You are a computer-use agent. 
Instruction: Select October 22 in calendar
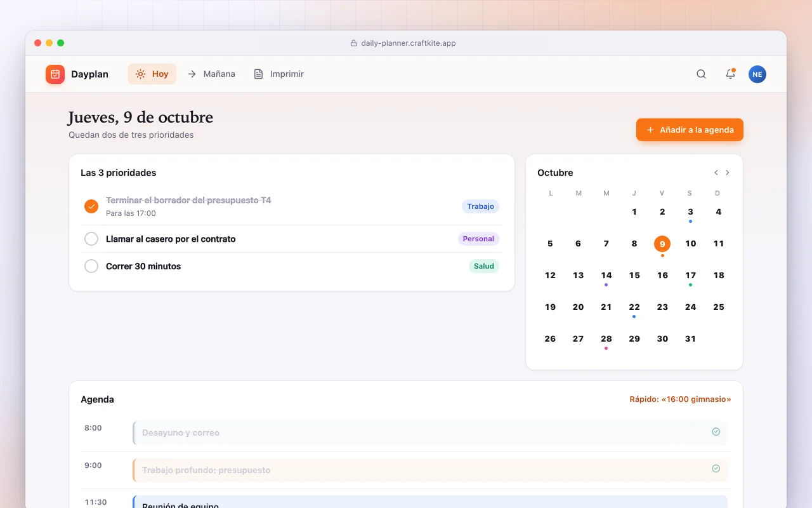(x=634, y=307)
